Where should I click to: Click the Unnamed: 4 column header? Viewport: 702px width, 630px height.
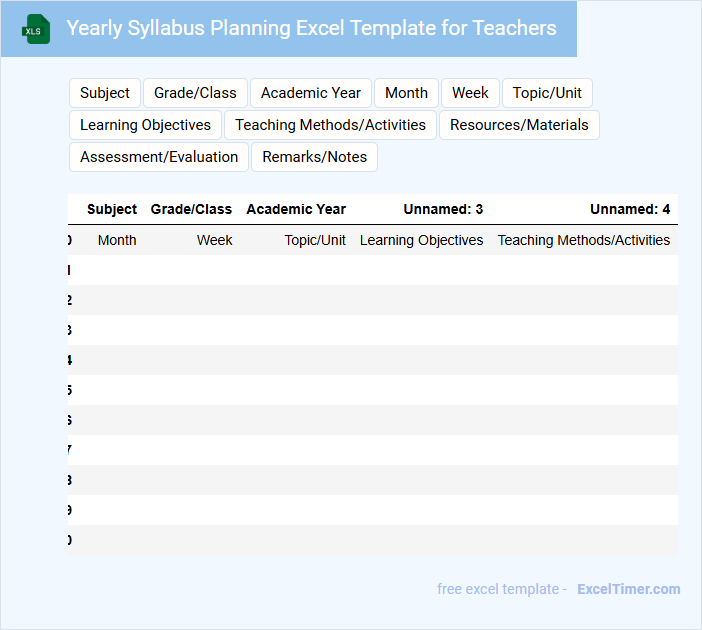pyautogui.click(x=630, y=209)
